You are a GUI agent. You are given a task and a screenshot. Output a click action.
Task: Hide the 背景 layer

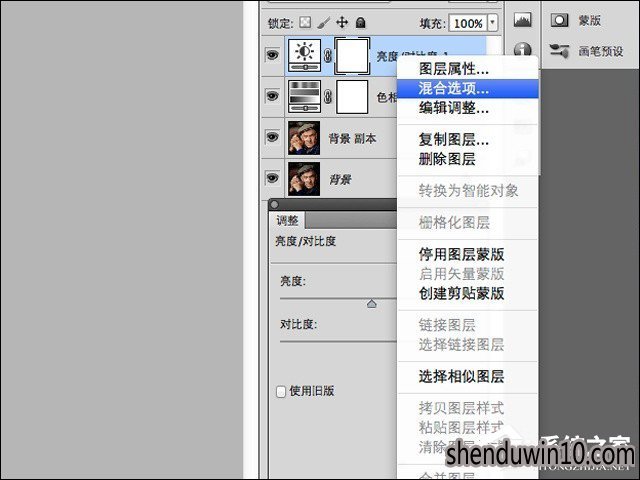pos(272,178)
